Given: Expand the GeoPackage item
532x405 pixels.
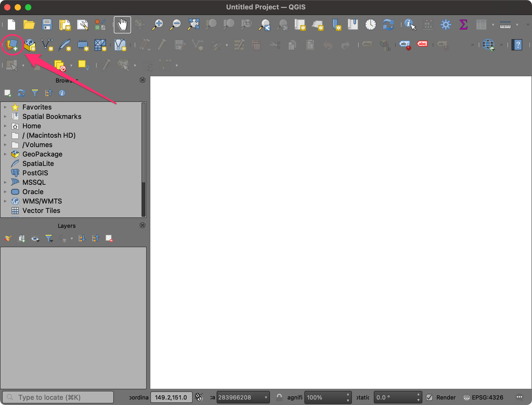Looking at the screenshot, I should point(5,154).
